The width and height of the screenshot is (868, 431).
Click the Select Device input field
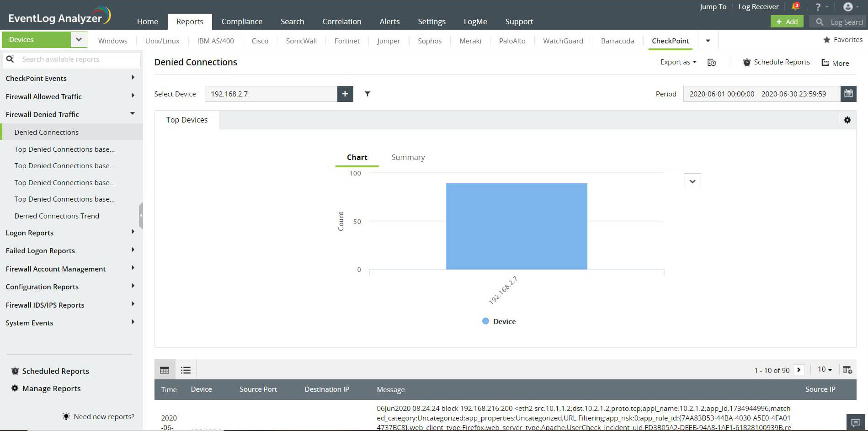tap(271, 94)
